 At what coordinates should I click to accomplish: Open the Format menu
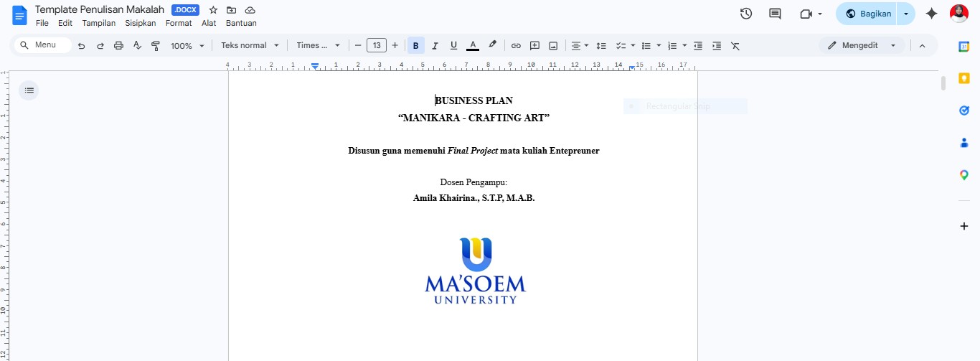(179, 23)
